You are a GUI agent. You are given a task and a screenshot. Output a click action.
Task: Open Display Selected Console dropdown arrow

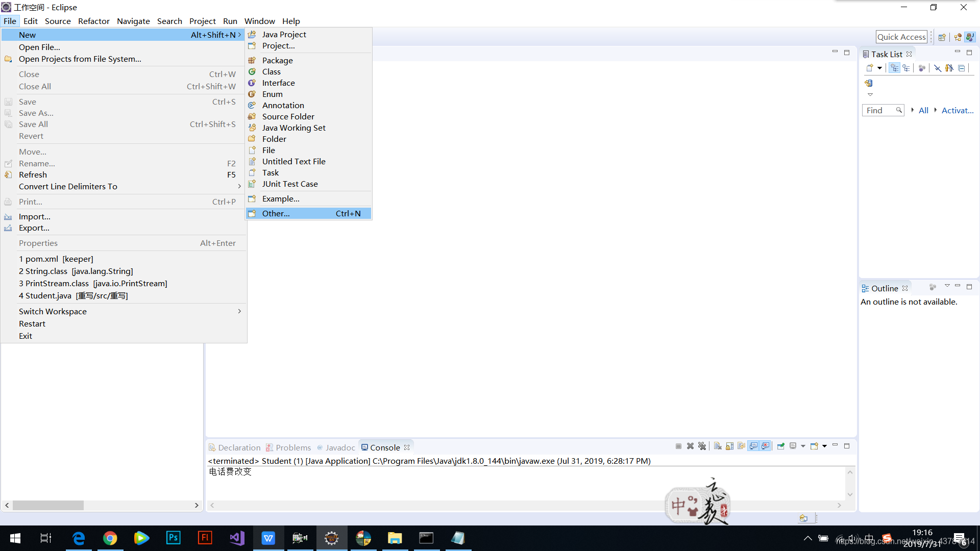(803, 446)
